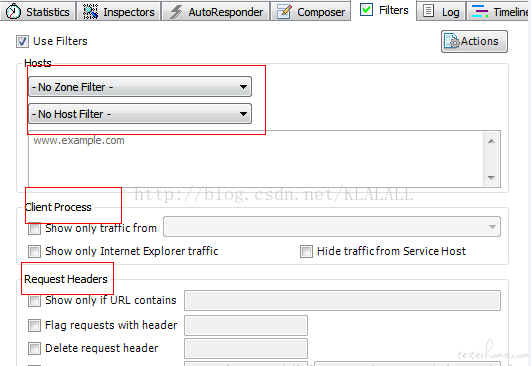Click the Timeline bars icon

pyautogui.click(x=480, y=11)
